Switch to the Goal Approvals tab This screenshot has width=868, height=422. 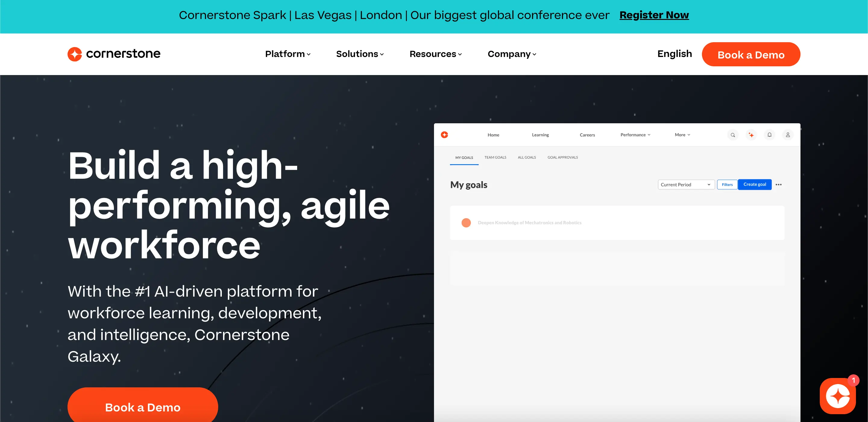tap(563, 157)
